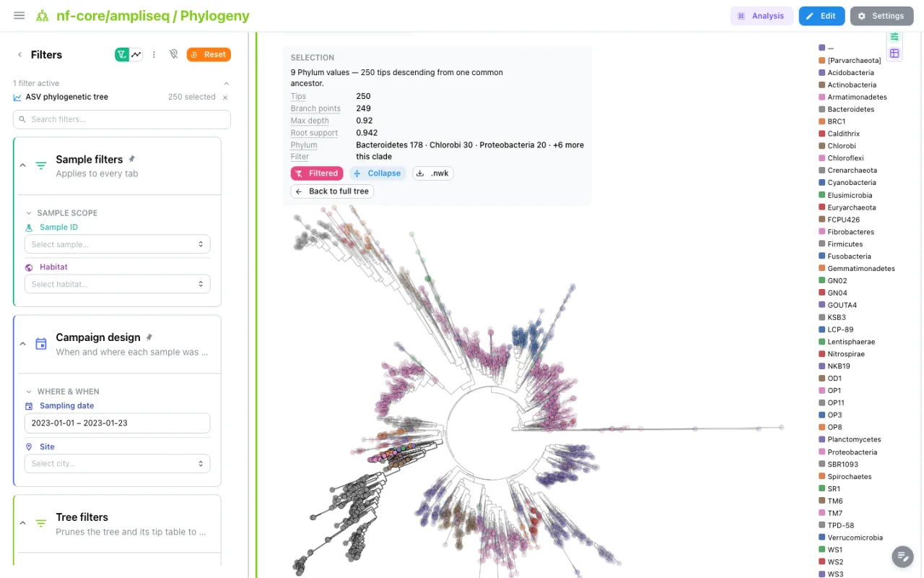924x578 pixels.
Task: Go back to full tree
Action: tap(332, 191)
